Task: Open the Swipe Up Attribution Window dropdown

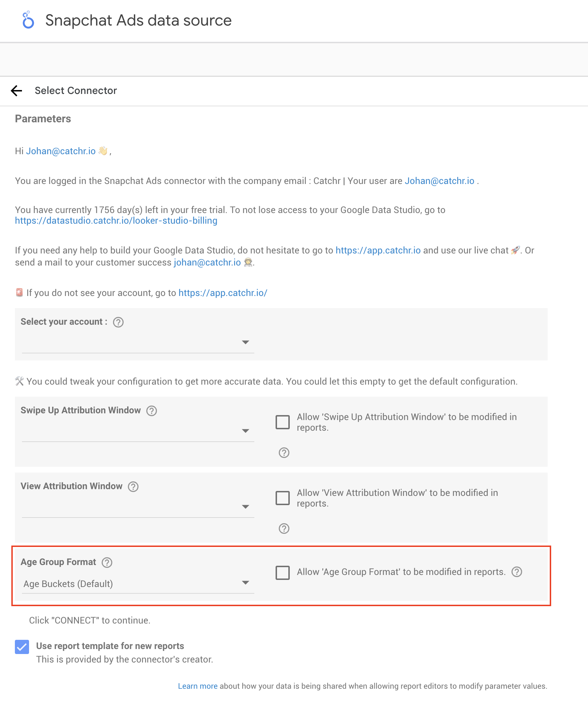Action: click(x=138, y=431)
